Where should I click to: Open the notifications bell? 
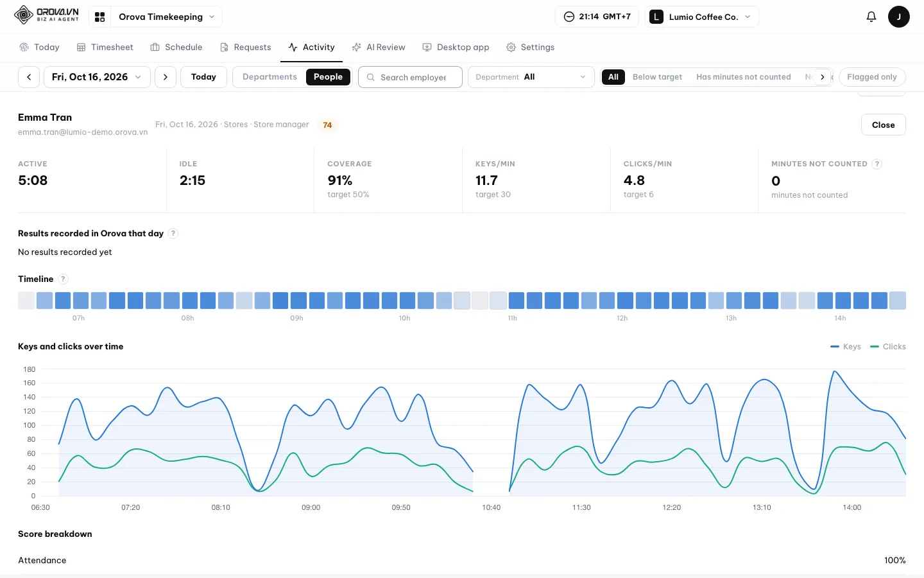[871, 17]
